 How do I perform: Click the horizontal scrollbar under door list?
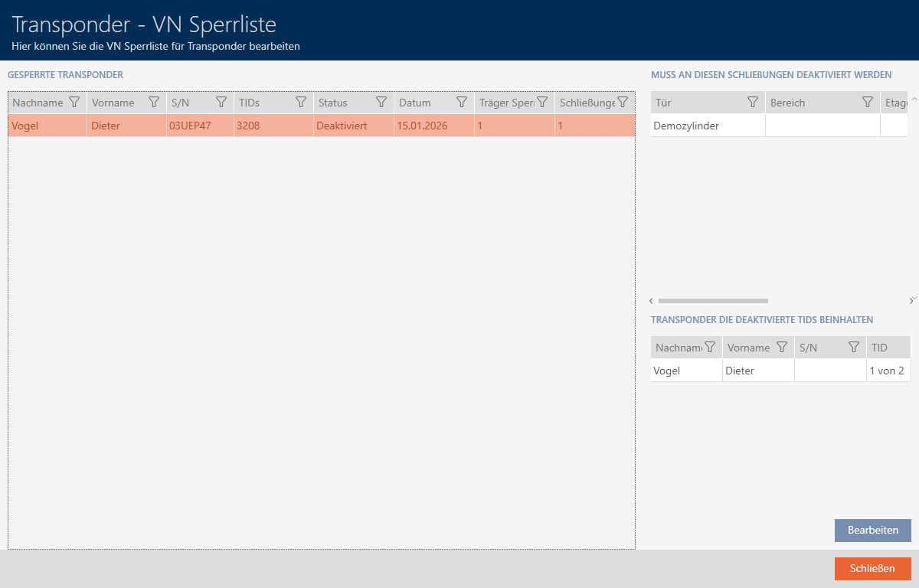pyautogui.click(x=712, y=301)
